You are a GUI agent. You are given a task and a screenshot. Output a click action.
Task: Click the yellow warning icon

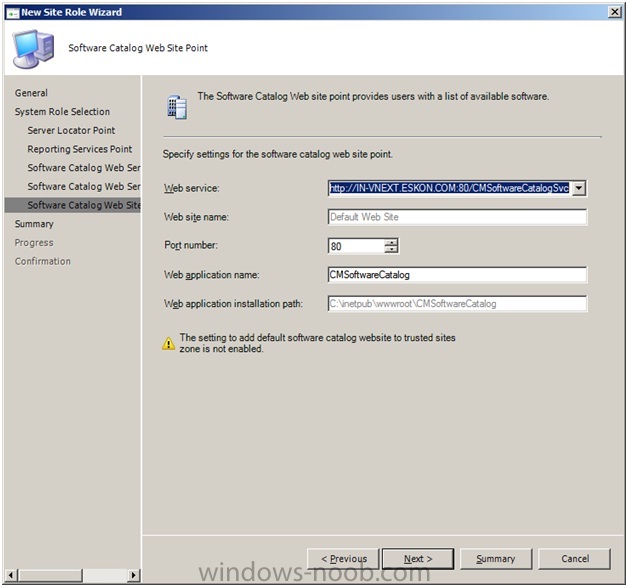click(169, 343)
